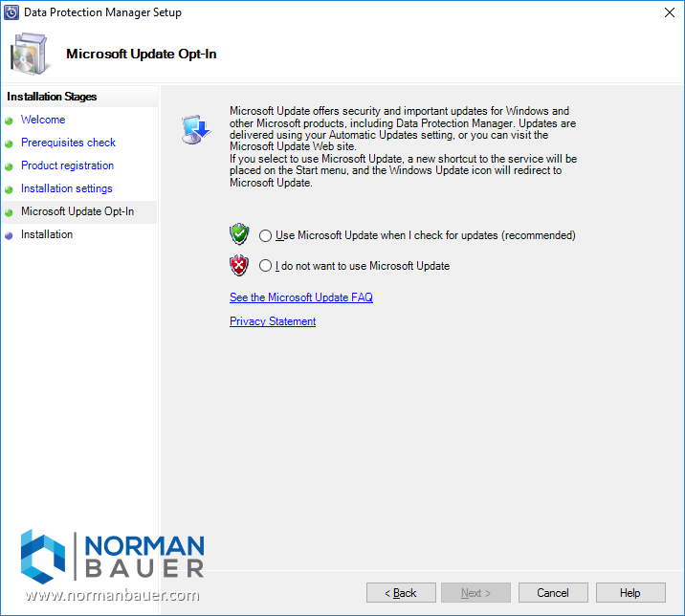Select the Microsoft Update Opt-In stage
The width and height of the screenshot is (685, 616).
pos(77,212)
